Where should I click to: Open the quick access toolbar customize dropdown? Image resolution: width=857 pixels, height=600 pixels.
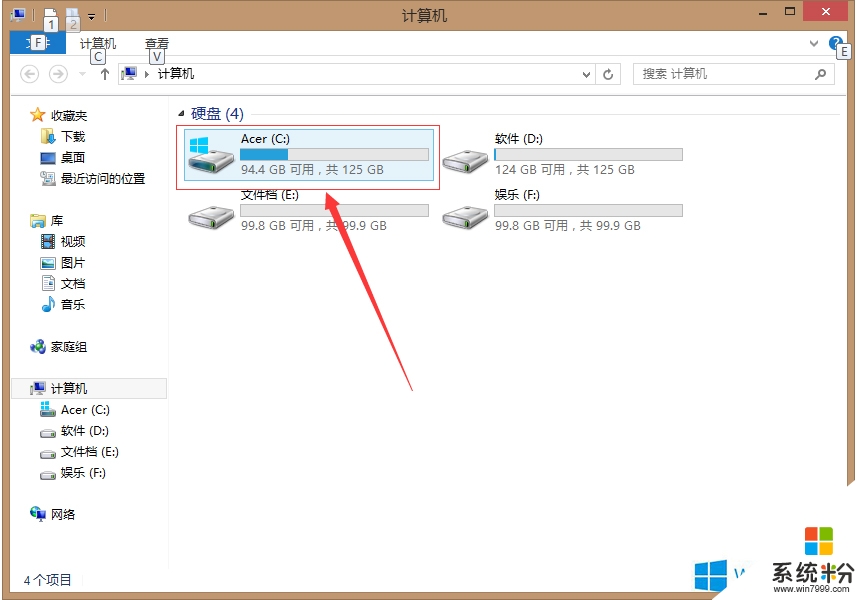pos(91,16)
